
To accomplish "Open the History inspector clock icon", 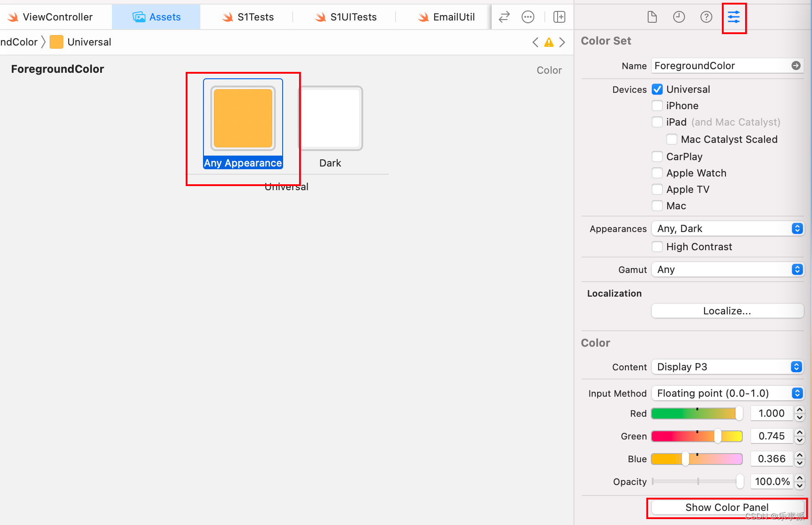I will point(679,17).
